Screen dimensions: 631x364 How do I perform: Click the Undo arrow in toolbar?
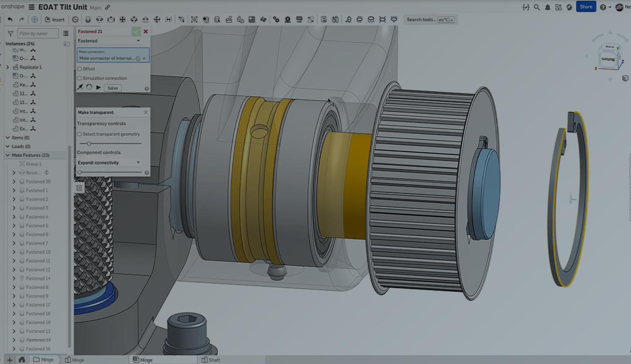pyautogui.click(x=10, y=19)
